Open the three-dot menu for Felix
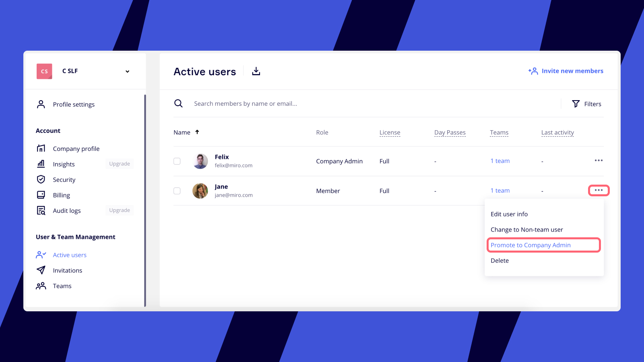Screen dimensions: 644x362 pyautogui.click(x=599, y=160)
